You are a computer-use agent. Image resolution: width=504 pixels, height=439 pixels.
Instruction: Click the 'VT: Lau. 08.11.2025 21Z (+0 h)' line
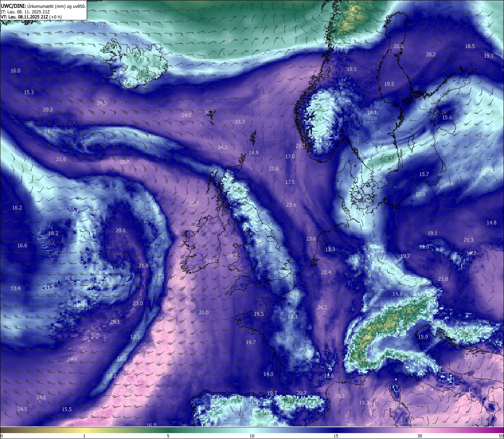[31, 17]
